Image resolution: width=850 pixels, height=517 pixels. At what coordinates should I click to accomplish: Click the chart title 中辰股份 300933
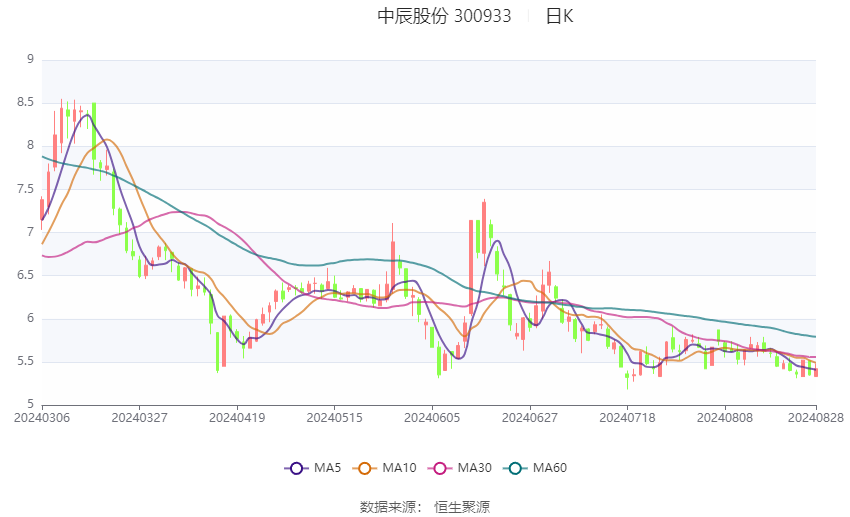pyautogui.click(x=444, y=16)
